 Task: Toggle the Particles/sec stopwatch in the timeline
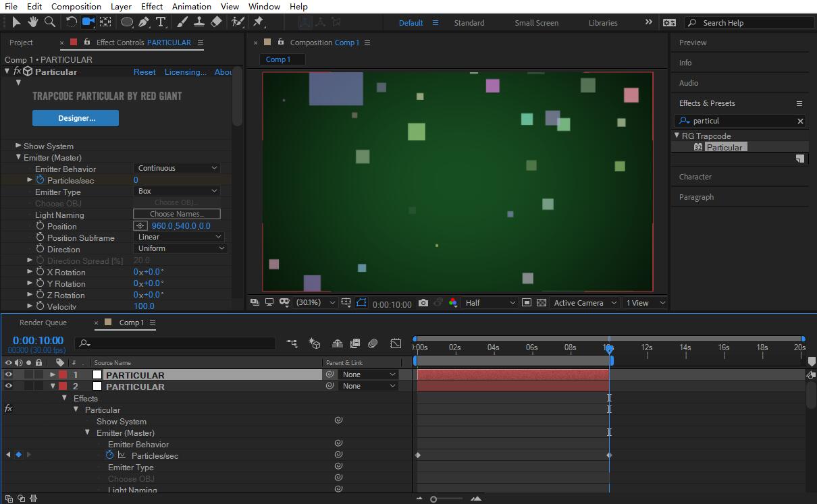(x=109, y=455)
